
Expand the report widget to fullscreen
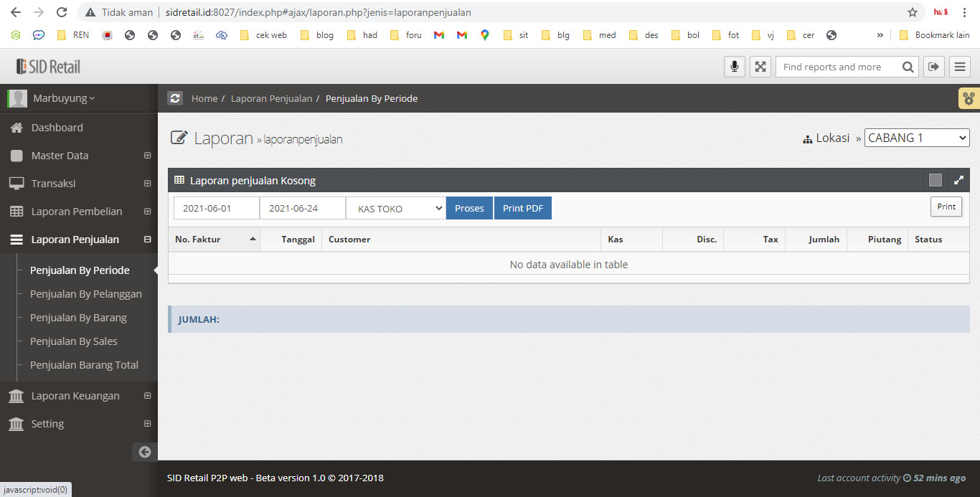pyautogui.click(x=958, y=180)
